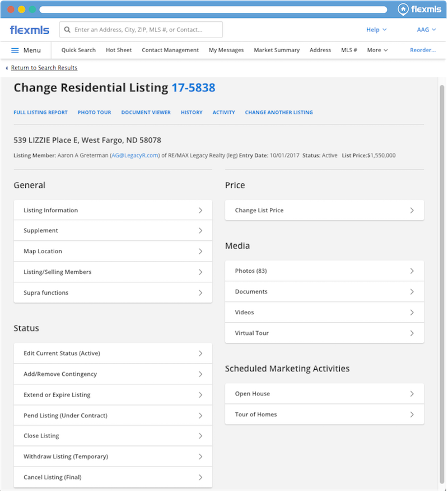448x493 pixels.
Task: Click the AG@LegacyR.com email link
Action: (135, 155)
